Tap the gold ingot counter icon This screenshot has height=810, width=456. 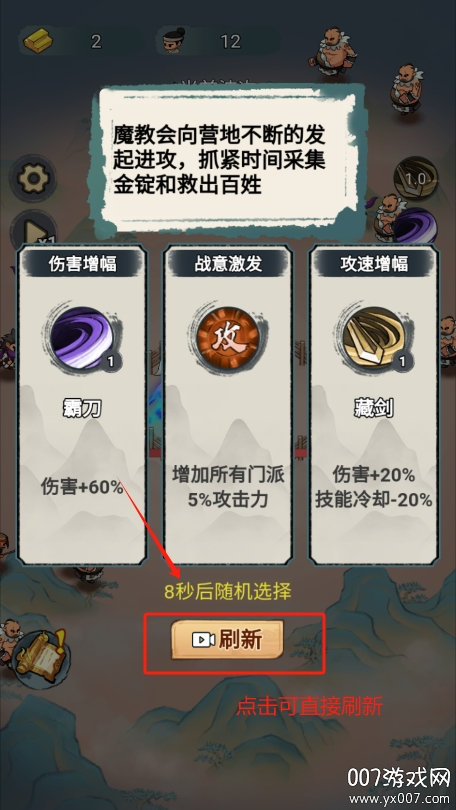pos(38,41)
